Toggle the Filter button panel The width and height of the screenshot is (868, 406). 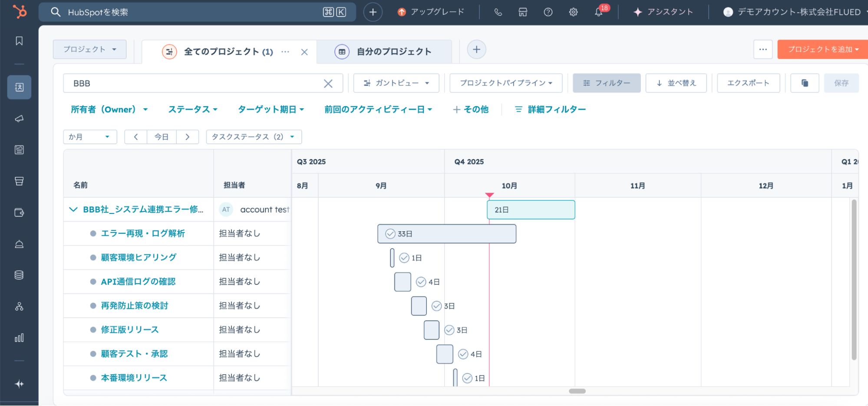606,83
